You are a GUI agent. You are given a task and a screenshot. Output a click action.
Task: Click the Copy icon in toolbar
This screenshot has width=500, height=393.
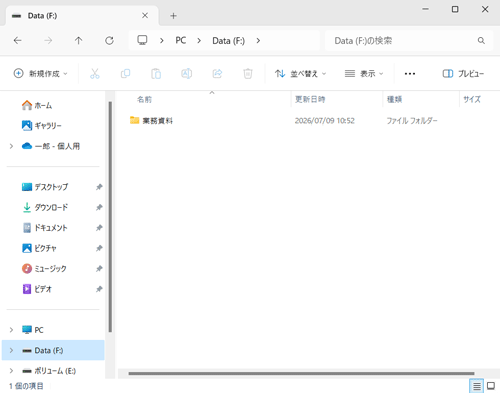[125, 73]
